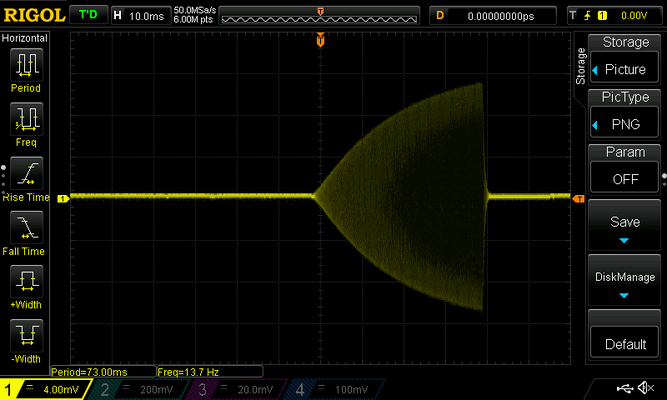This screenshot has height=400, width=667.
Task: Open the Save submenu
Action: pyautogui.click(x=624, y=226)
